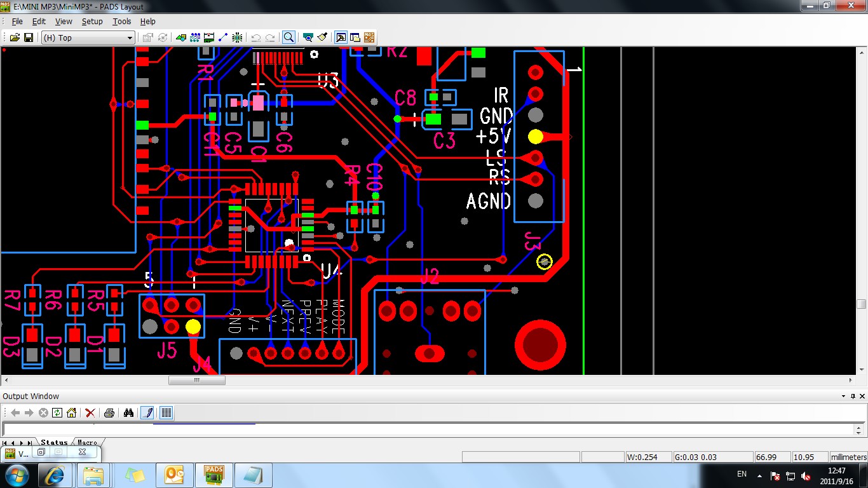
Task: Click the binoculars Find button
Action: tap(128, 413)
